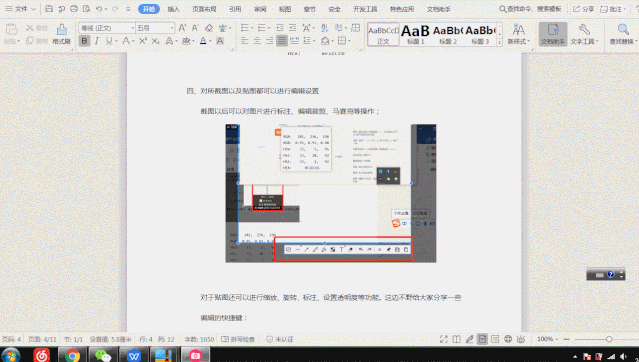Switch to the Insert (插入) tab

(173, 9)
